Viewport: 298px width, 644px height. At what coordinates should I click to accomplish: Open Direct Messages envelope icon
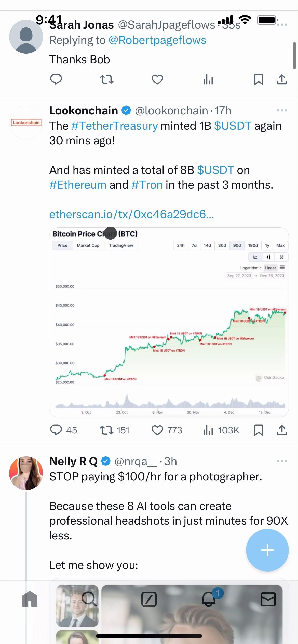pos(268,599)
